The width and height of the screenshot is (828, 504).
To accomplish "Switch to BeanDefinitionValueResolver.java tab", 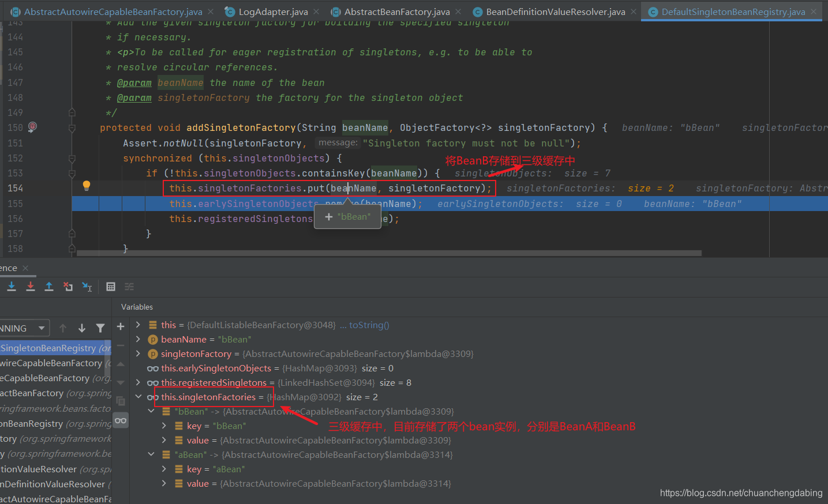I will tap(555, 12).
